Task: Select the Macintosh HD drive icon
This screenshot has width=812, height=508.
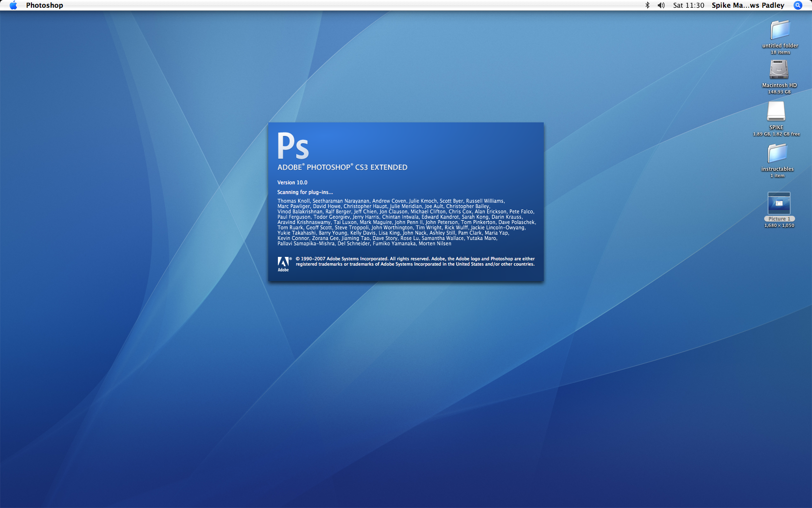Action: click(779, 70)
